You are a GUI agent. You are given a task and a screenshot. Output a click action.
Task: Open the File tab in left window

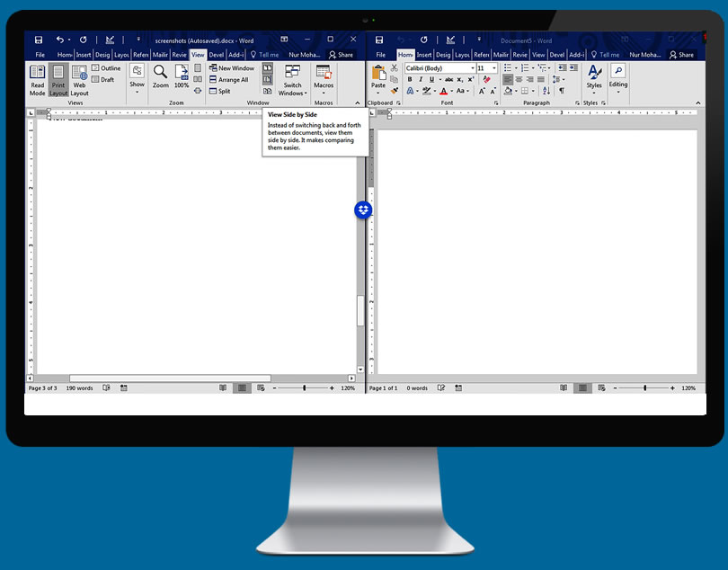pyautogui.click(x=40, y=55)
